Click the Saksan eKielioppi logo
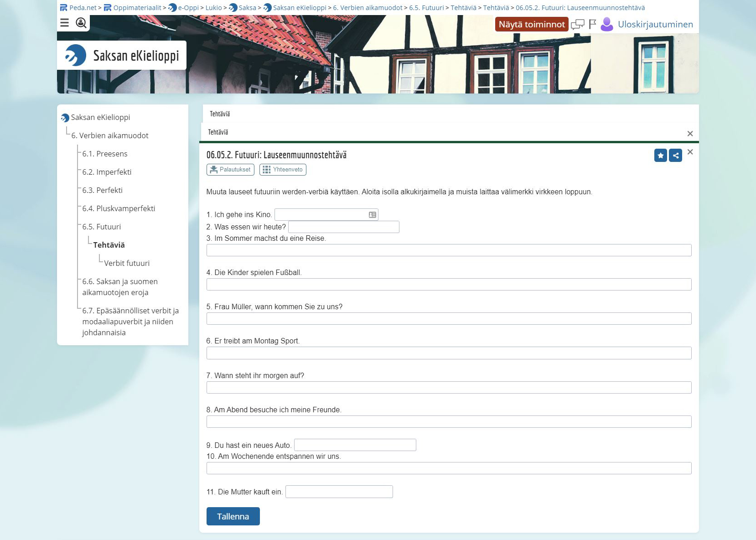 [122, 56]
